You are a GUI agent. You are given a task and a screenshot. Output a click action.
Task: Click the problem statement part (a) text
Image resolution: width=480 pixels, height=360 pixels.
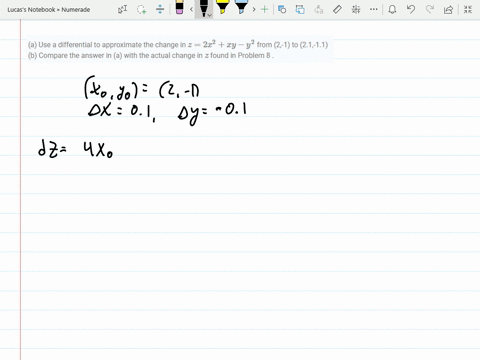click(x=178, y=44)
